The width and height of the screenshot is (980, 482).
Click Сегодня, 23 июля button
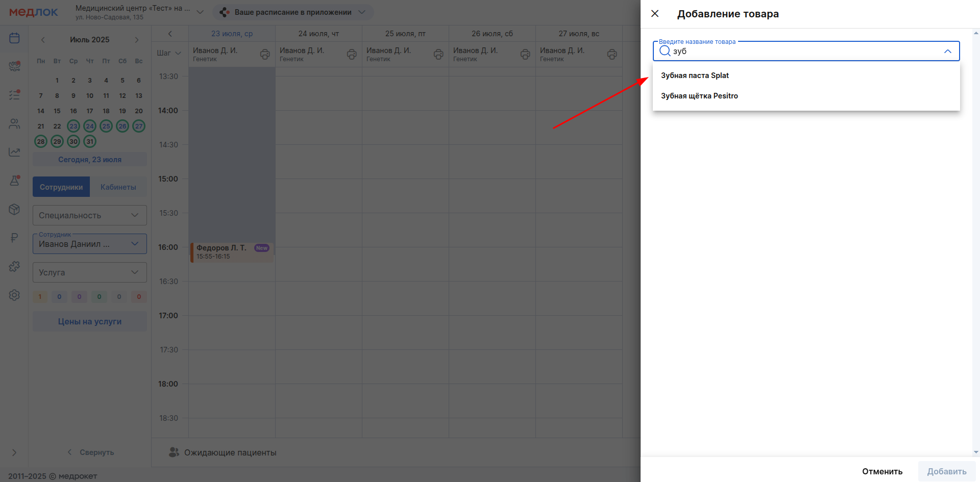90,160
